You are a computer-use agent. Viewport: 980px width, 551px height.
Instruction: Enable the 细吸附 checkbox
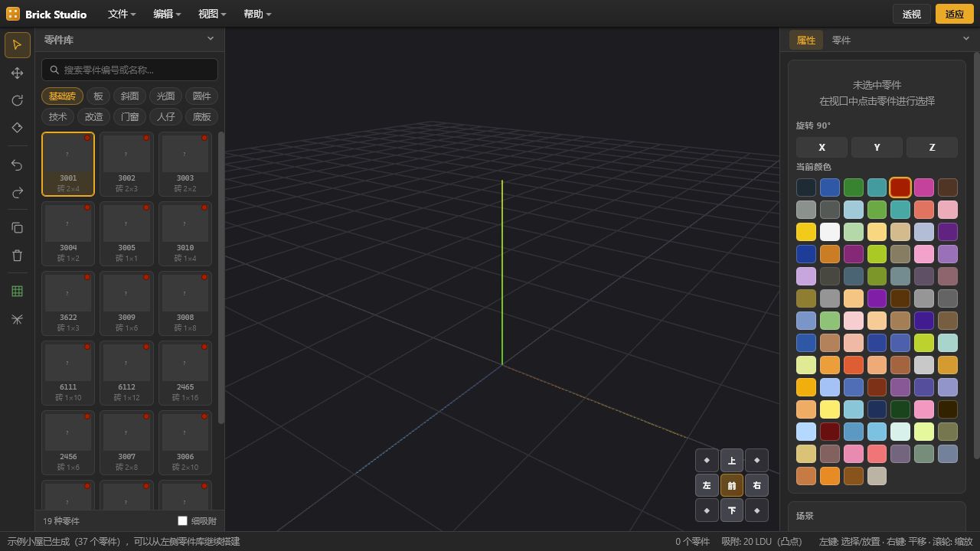pos(182,521)
